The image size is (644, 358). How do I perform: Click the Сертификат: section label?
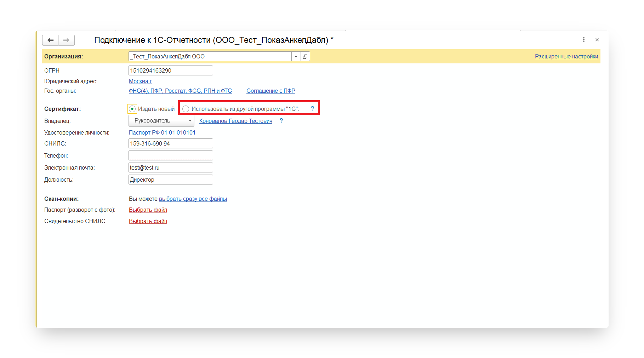[x=63, y=109]
